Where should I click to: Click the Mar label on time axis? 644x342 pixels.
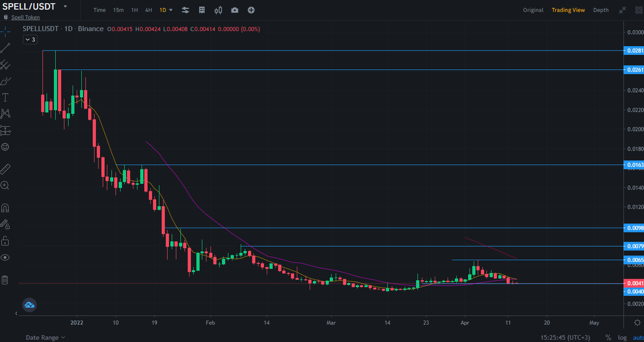pos(331,323)
